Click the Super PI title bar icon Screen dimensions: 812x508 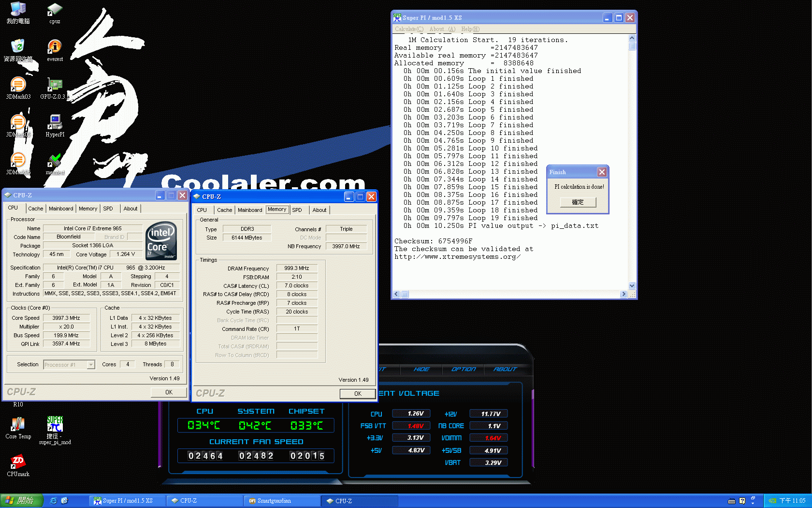(397, 17)
